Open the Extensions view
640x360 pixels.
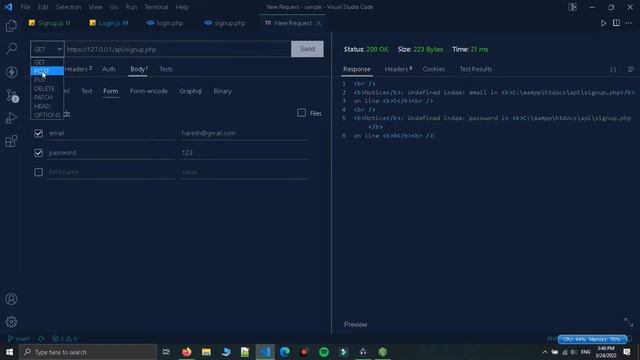click(11, 141)
